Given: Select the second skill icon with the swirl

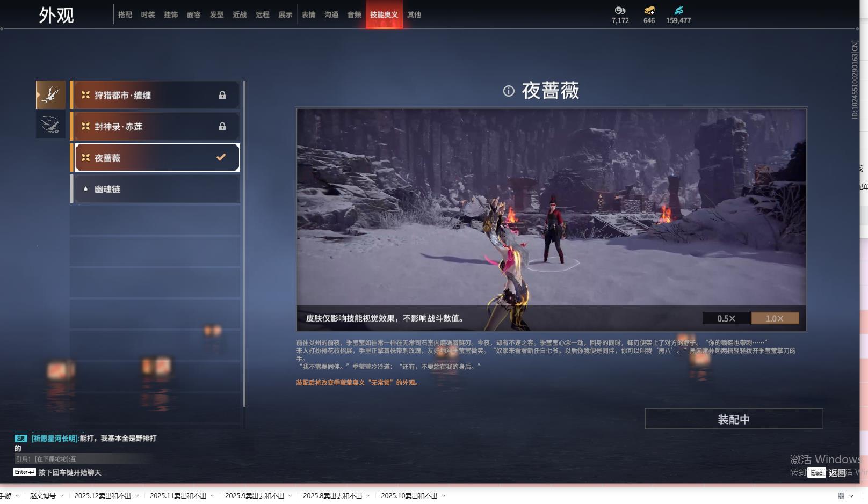Looking at the screenshot, I should pyautogui.click(x=50, y=125).
